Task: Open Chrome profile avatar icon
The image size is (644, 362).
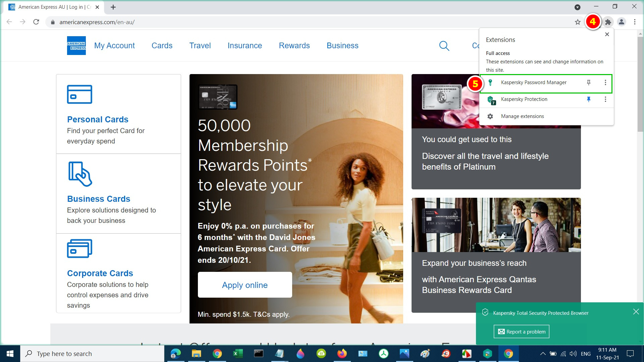Action: 622,22
